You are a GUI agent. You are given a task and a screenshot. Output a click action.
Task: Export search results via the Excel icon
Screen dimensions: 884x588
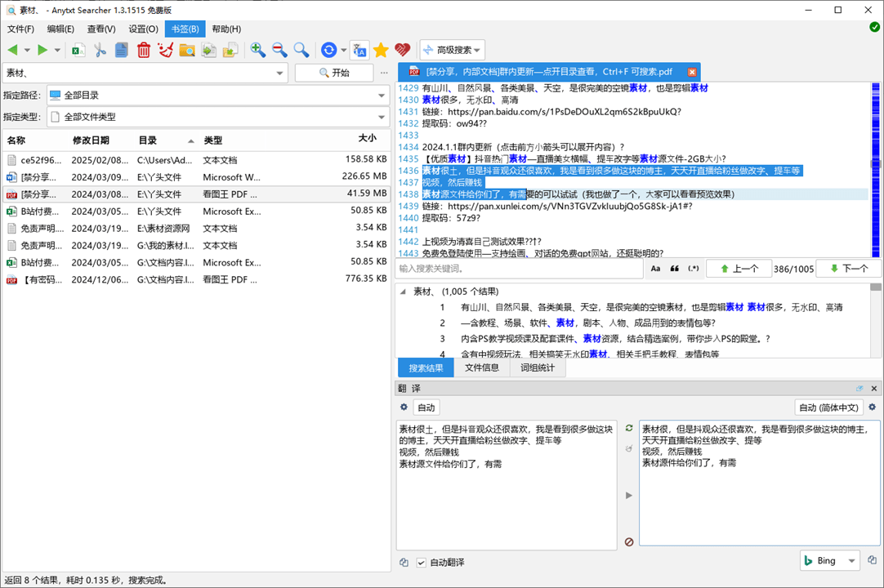76,50
